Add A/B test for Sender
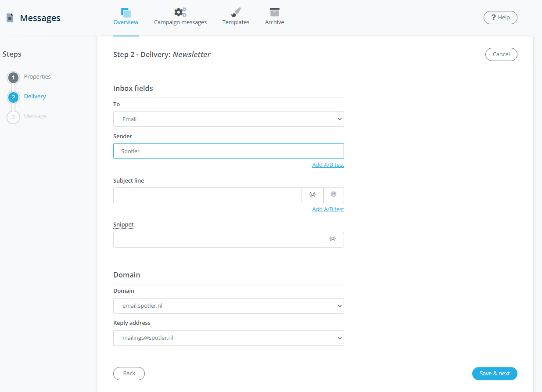The width and height of the screenshot is (542, 392). 328,165
